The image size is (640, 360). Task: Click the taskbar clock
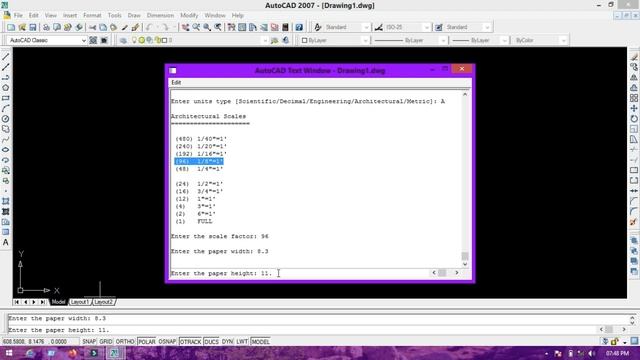(x=617, y=353)
